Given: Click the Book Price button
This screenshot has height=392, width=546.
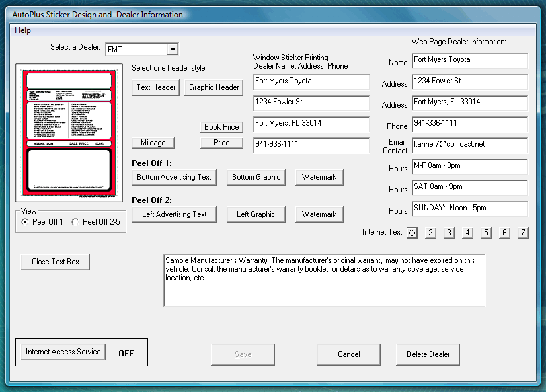Looking at the screenshot, I should tap(221, 127).
